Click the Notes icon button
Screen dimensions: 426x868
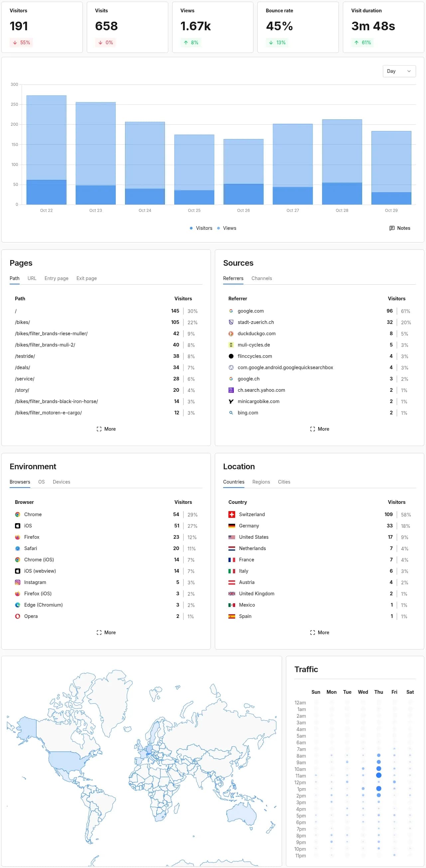click(400, 228)
